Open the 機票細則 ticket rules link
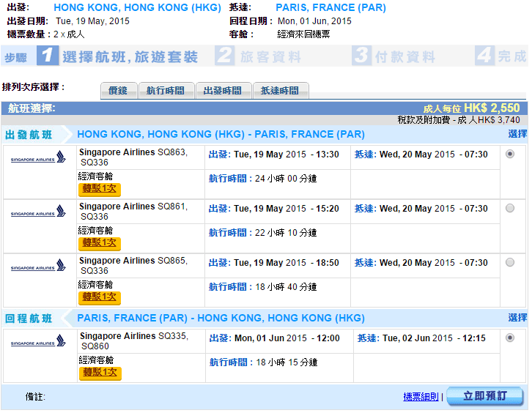 421,397
